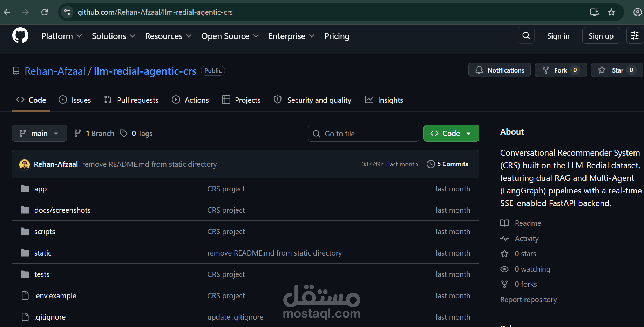Open the docs/screenshots folder name
The height and width of the screenshot is (327, 644).
[62, 210]
